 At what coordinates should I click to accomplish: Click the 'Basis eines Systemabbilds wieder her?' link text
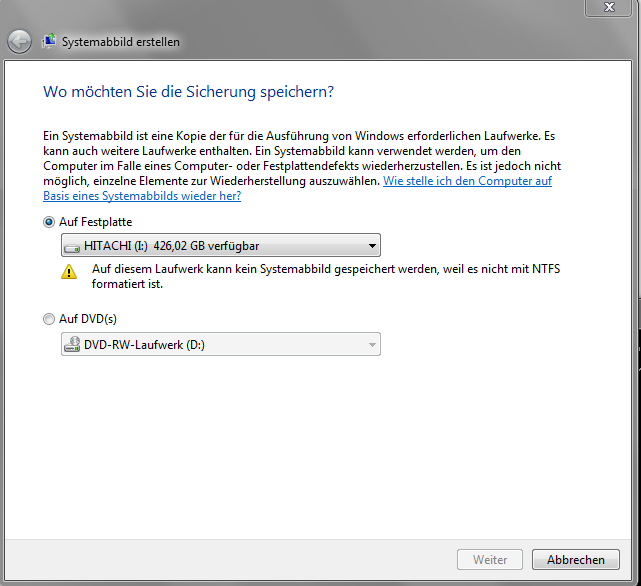point(142,196)
